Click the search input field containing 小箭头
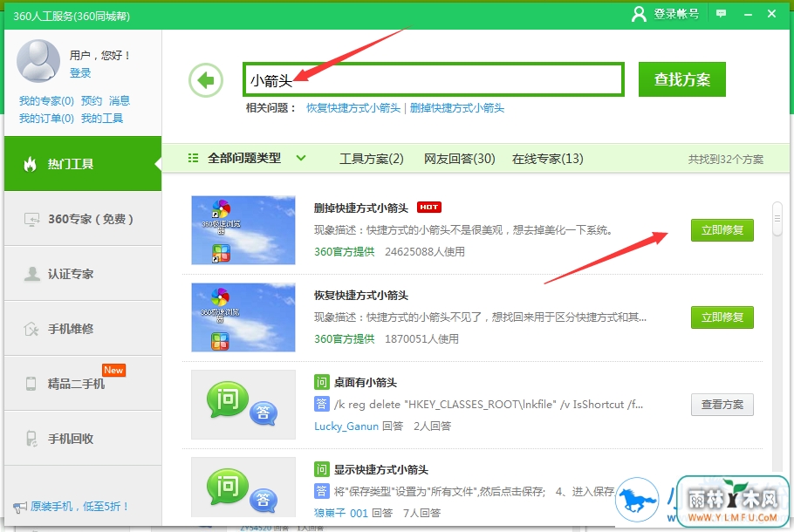Viewport: 794px width, 532px height. click(434, 79)
